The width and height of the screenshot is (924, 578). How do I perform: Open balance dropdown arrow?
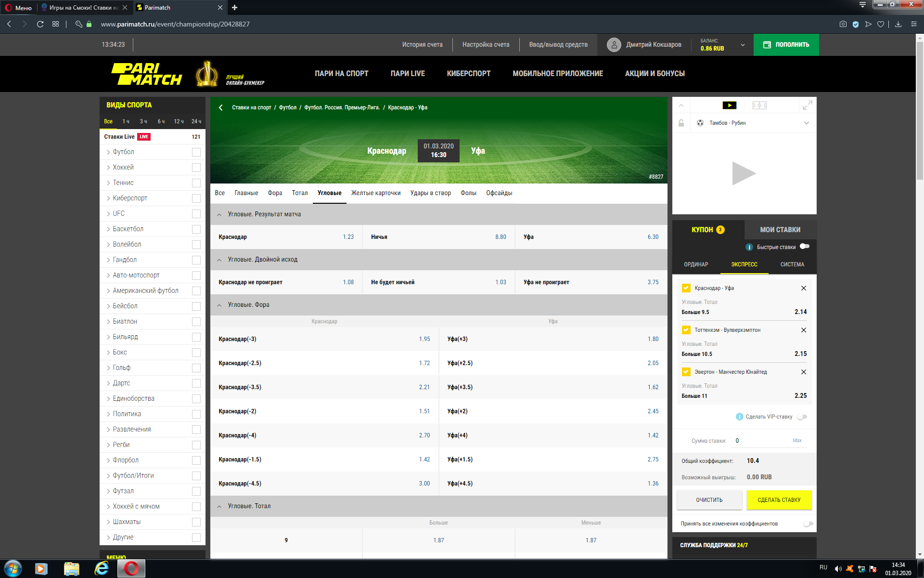(x=743, y=45)
